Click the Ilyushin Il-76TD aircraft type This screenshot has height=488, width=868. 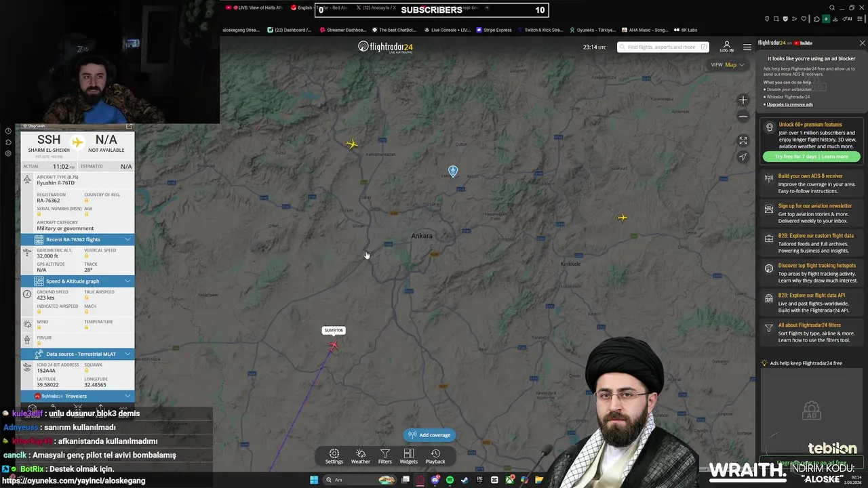click(x=56, y=183)
